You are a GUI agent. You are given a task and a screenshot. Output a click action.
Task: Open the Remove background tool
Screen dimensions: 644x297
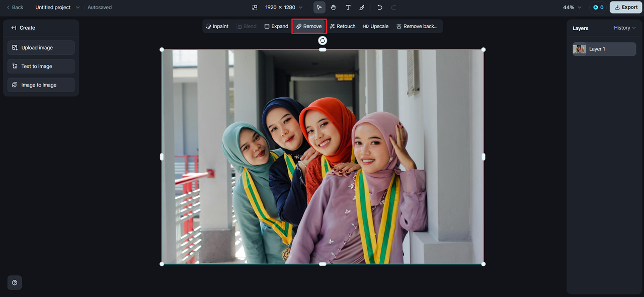click(x=417, y=26)
